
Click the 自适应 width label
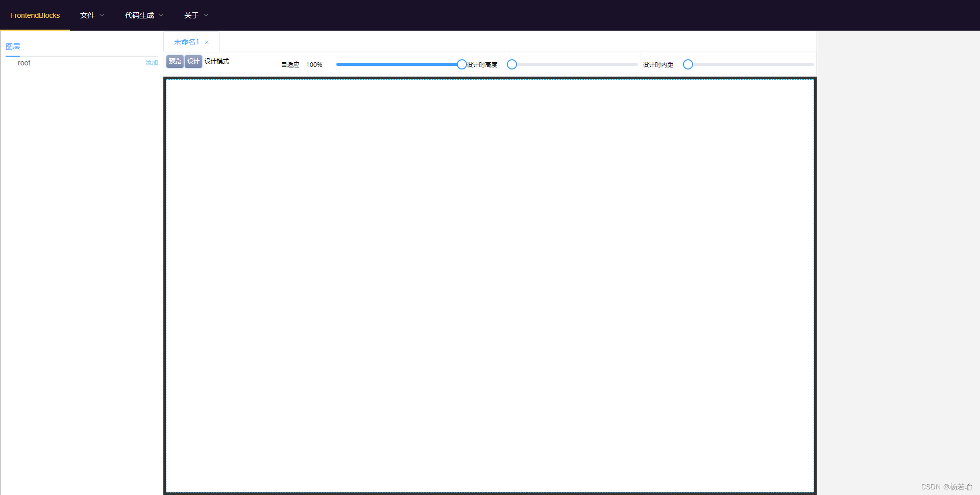coord(290,65)
